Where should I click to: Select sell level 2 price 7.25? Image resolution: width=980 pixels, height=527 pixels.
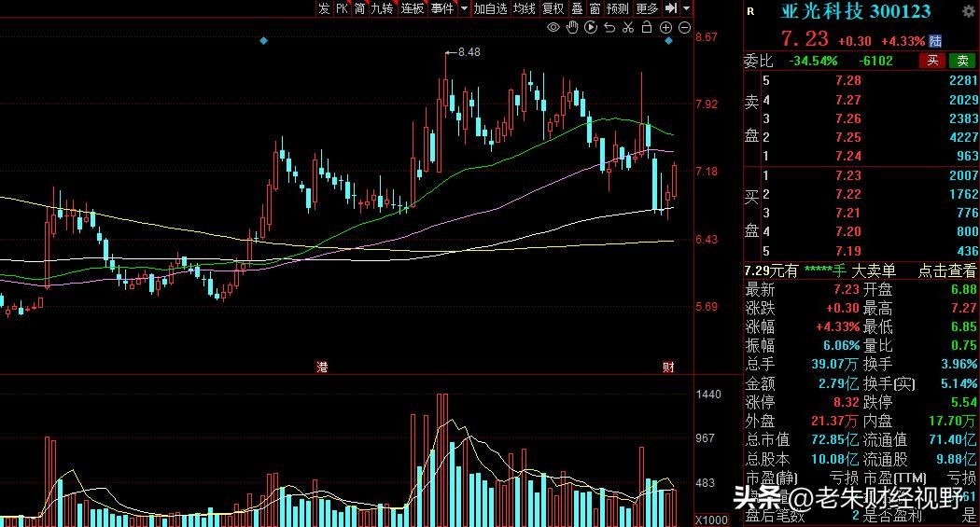click(x=848, y=137)
